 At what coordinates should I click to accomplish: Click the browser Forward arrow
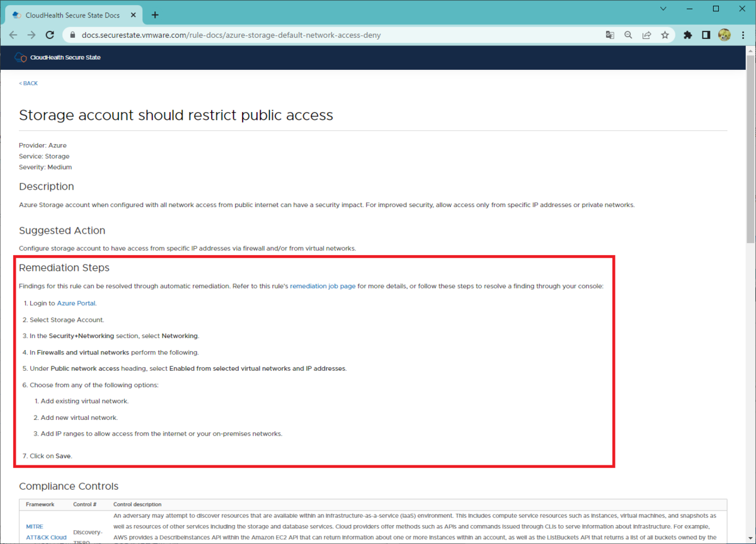[32, 35]
